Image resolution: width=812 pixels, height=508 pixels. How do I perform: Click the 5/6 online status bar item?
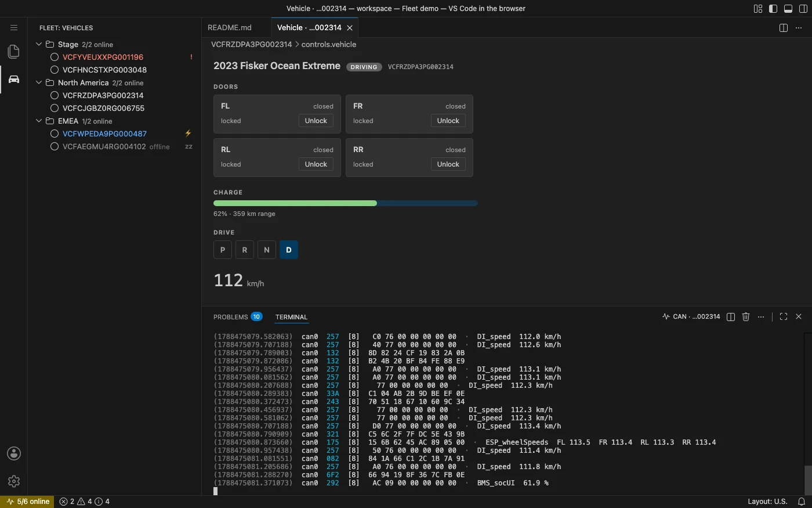[27, 502]
